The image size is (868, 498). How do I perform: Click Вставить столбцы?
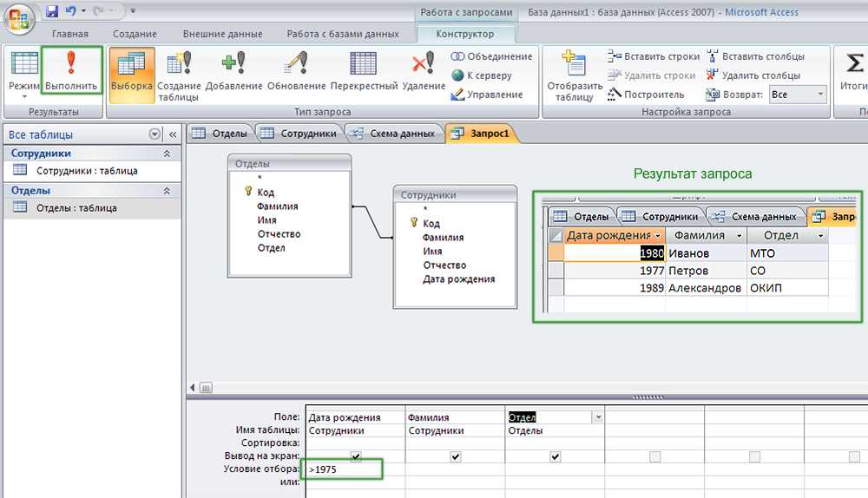755,56
